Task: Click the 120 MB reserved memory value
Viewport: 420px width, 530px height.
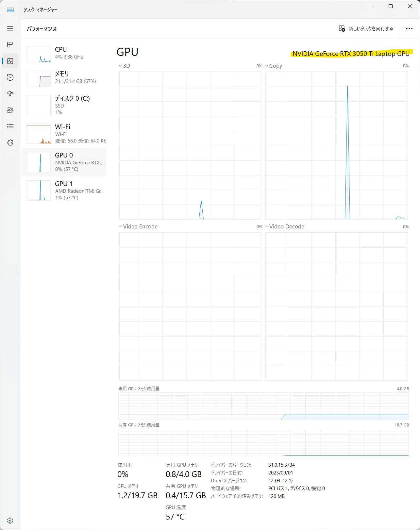Action: 276,496
